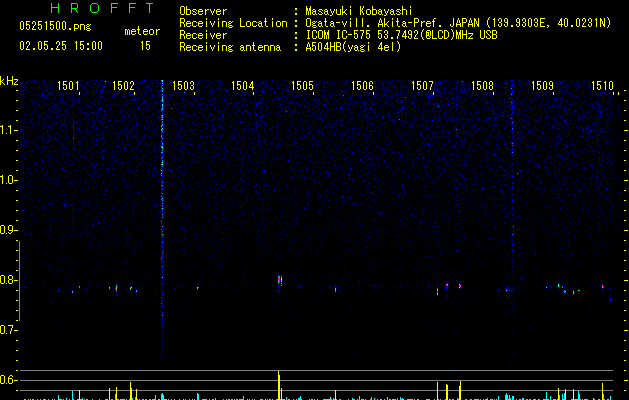Click the 1510 time marker
The width and height of the screenshot is (629, 400).
point(602,86)
